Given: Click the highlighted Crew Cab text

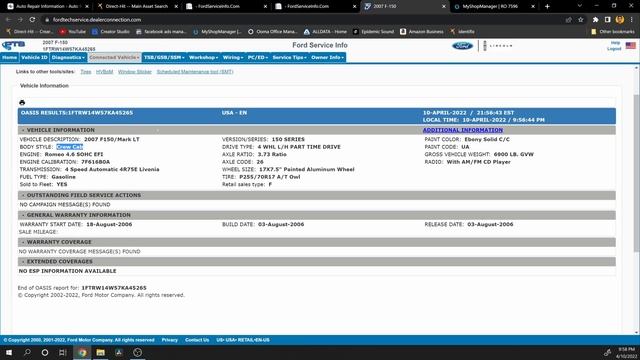Looking at the screenshot, I should 69,147.
